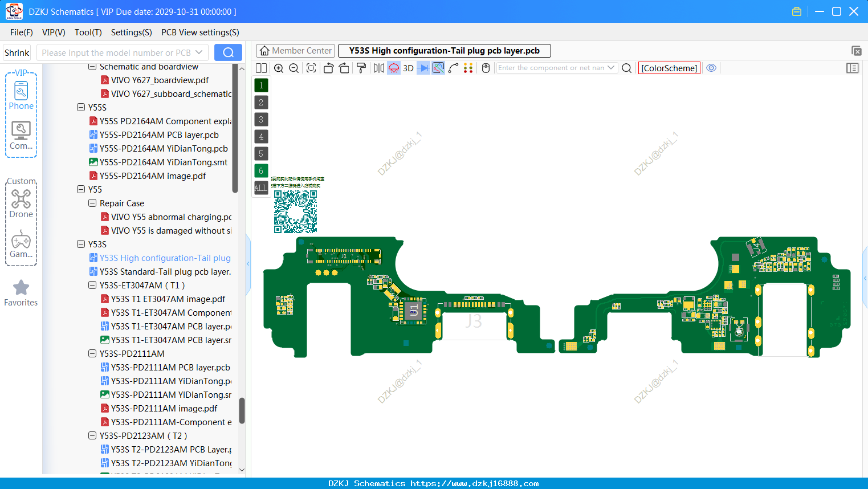Select PCB layer 1
Viewport: 868px width, 489px height.
[261, 85]
